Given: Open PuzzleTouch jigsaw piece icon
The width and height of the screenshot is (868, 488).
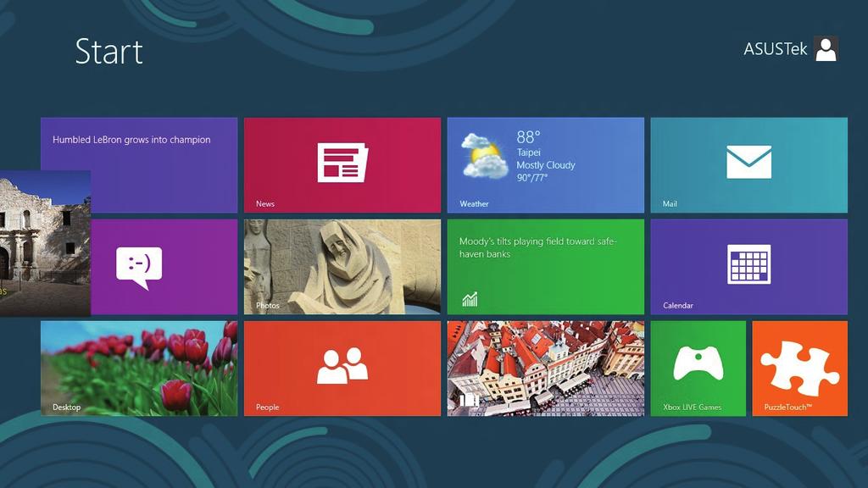Looking at the screenshot, I should pos(799,369).
